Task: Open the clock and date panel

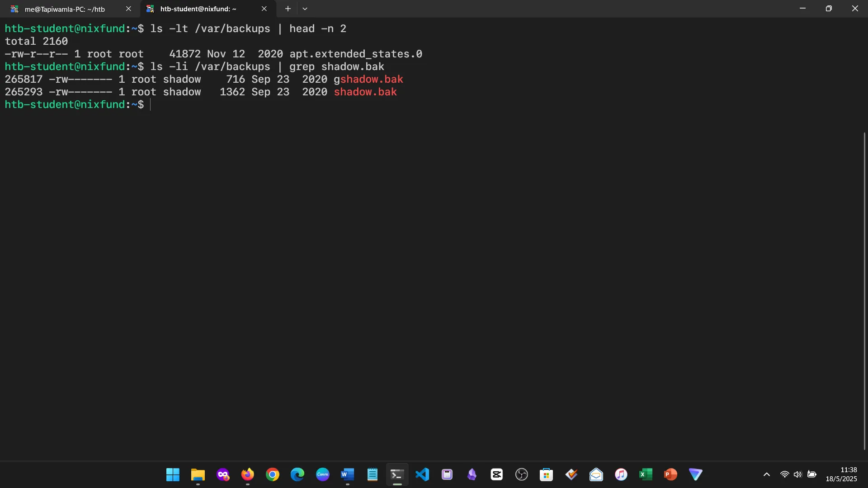Action: (841, 474)
